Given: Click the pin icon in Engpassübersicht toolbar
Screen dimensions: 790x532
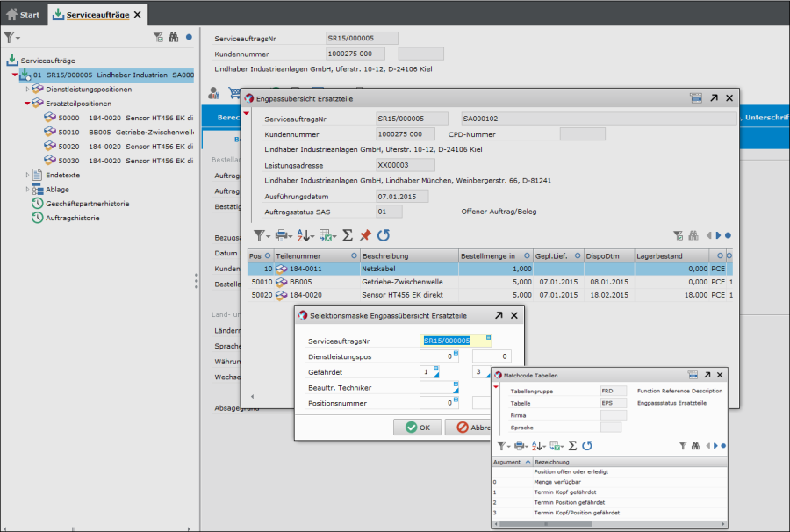Looking at the screenshot, I should [x=365, y=235].
